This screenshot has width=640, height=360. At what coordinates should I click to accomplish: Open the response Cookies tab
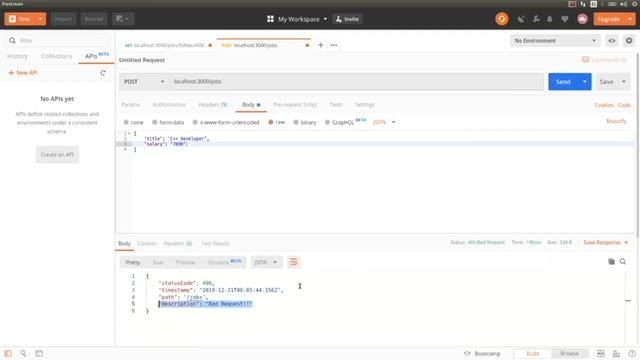[x=147, y=243]
